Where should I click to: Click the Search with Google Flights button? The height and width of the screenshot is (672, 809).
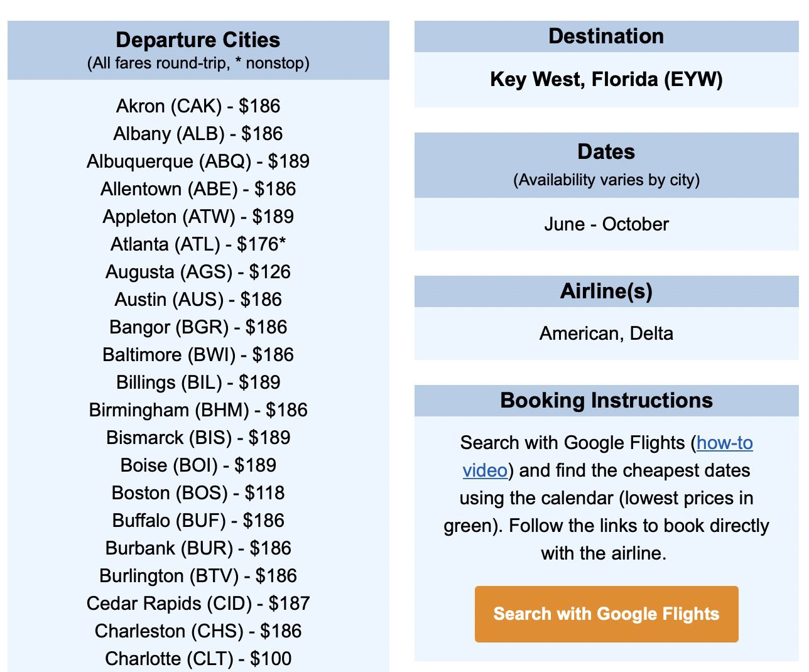pos(606,614)
